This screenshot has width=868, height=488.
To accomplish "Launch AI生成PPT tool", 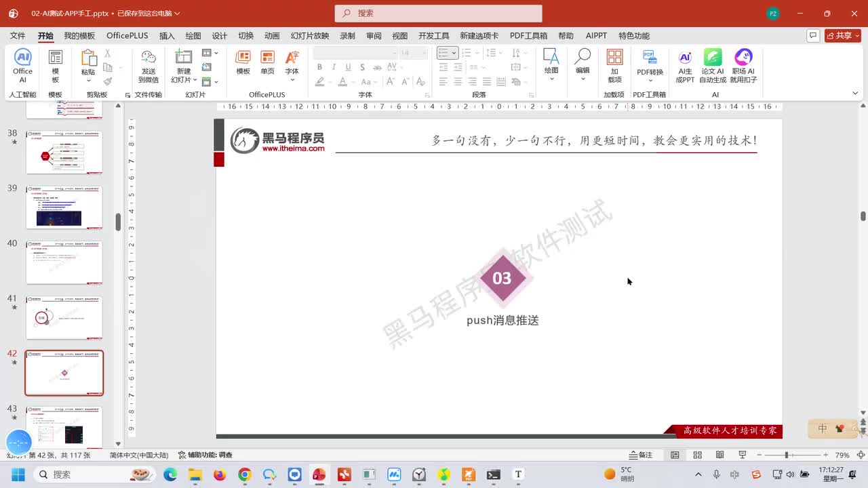I will (x=685, y=66).
